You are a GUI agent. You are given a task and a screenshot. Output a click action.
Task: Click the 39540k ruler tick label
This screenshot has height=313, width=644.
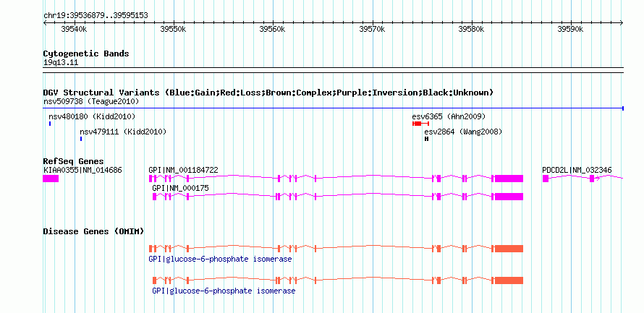click(x=74, y=29)
